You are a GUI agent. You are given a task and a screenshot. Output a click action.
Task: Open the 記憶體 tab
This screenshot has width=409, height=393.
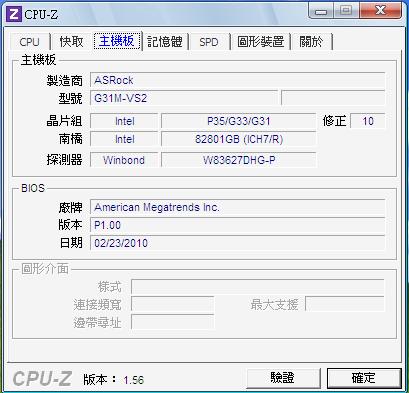tap(165, 42)
